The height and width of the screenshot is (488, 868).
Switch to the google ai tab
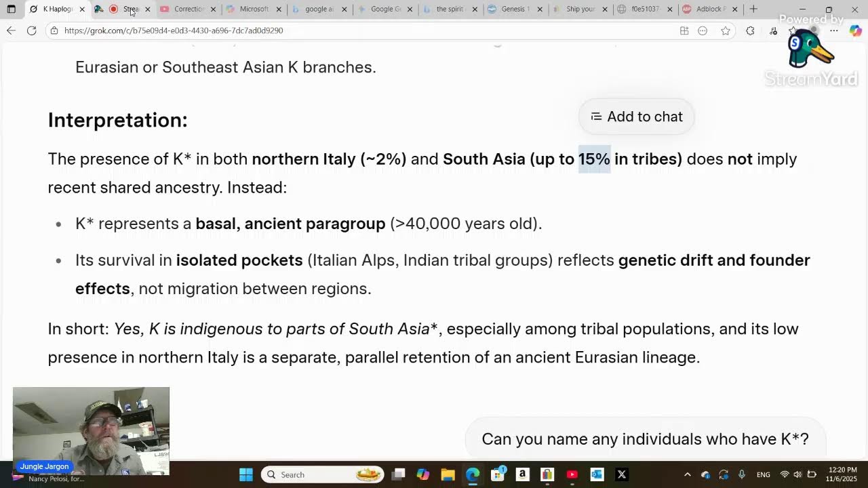pos(319,9)
